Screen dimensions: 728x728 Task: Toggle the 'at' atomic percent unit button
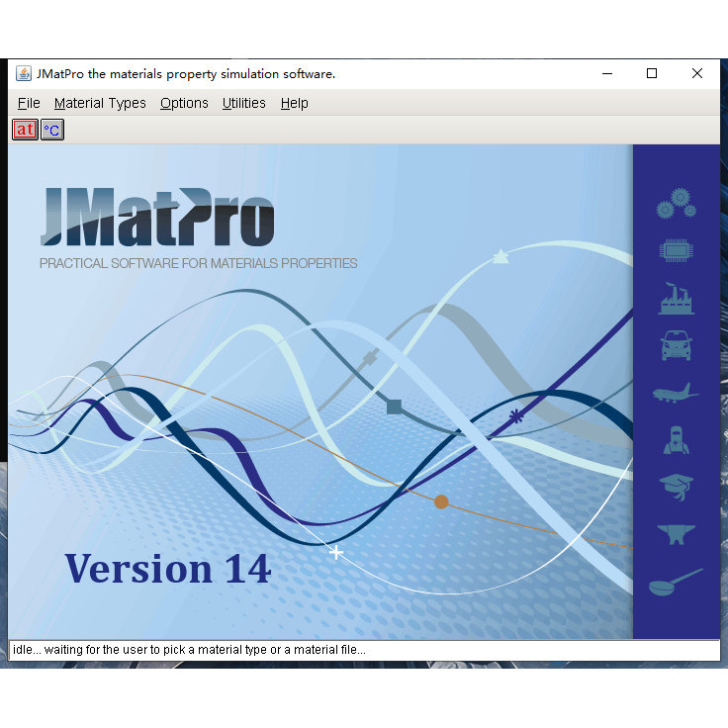click(25, 130)
